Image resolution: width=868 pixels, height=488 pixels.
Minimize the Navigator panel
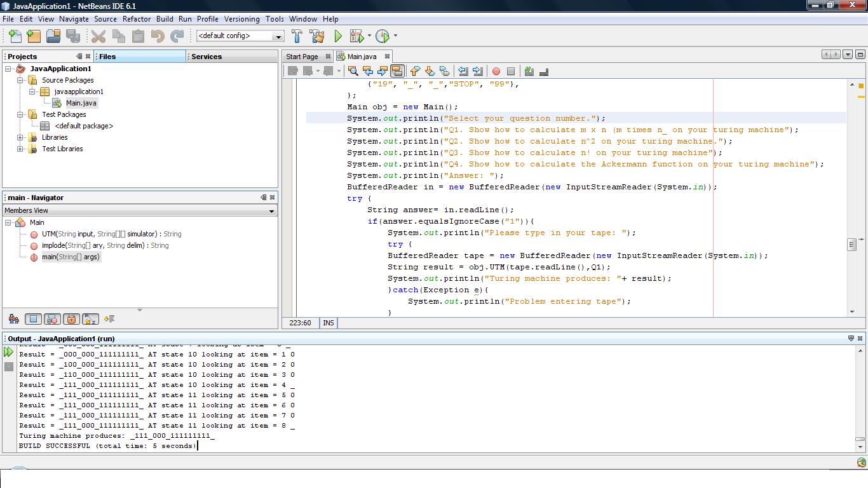(x=264, y=198)
